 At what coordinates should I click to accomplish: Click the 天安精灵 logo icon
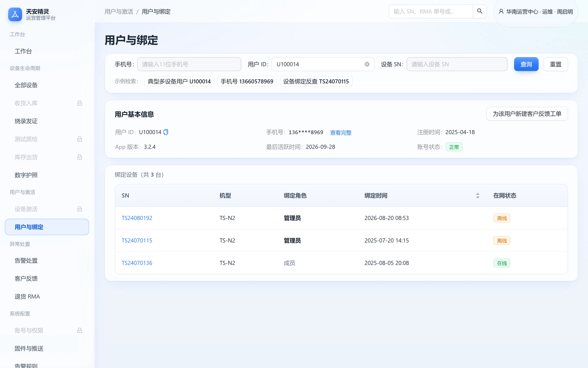(15, 14)
